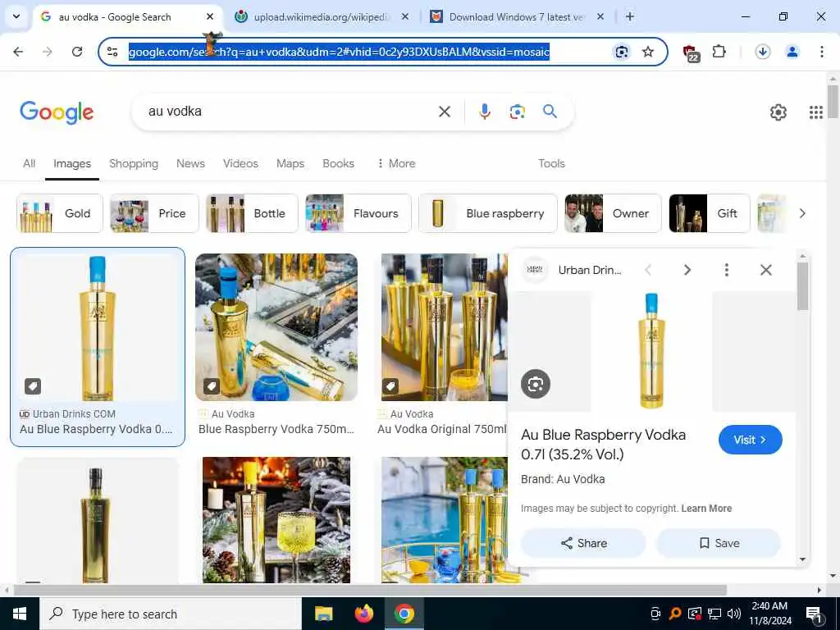Show more filter chips with right arrow
This screenshot has height=630, width=840.
click(x=802, y=213)
